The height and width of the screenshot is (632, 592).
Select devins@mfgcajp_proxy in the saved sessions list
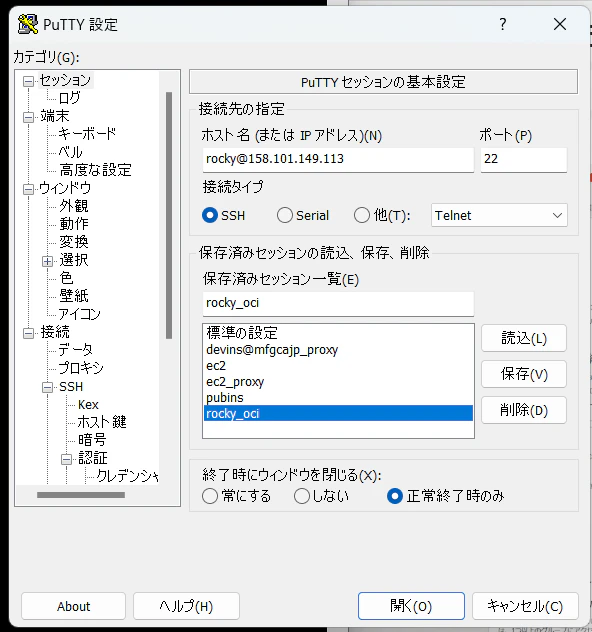pyautogui.click(x=338, y=349)
